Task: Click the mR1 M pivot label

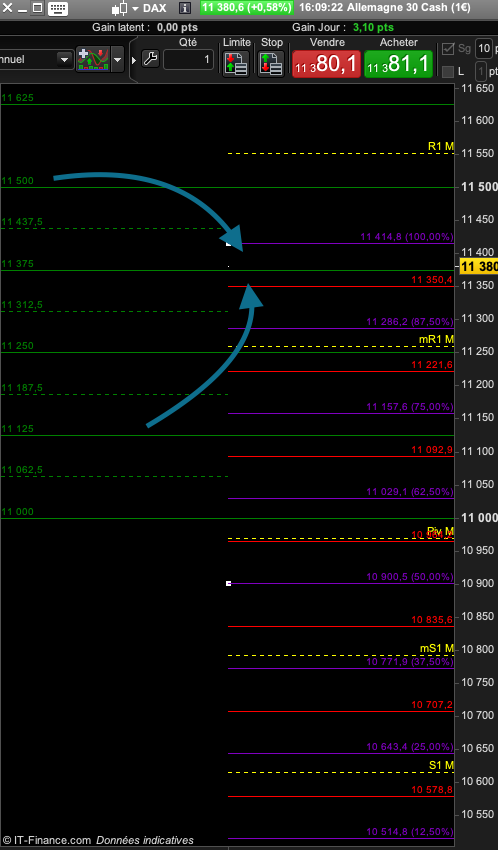Action: point(436,339)
